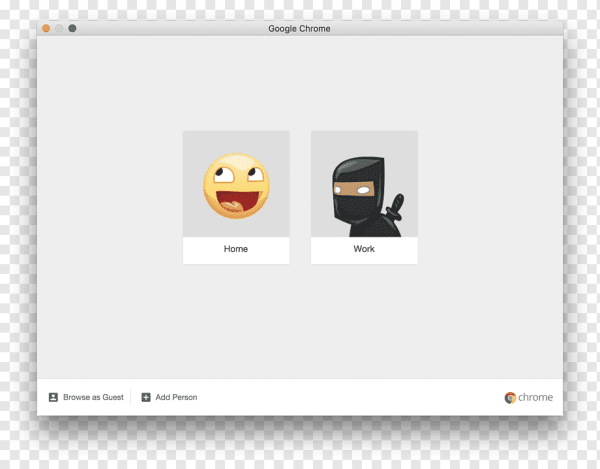Click divider between Guest and Add Person
This screenshot has width=600, height=469.
coord(131,397)
